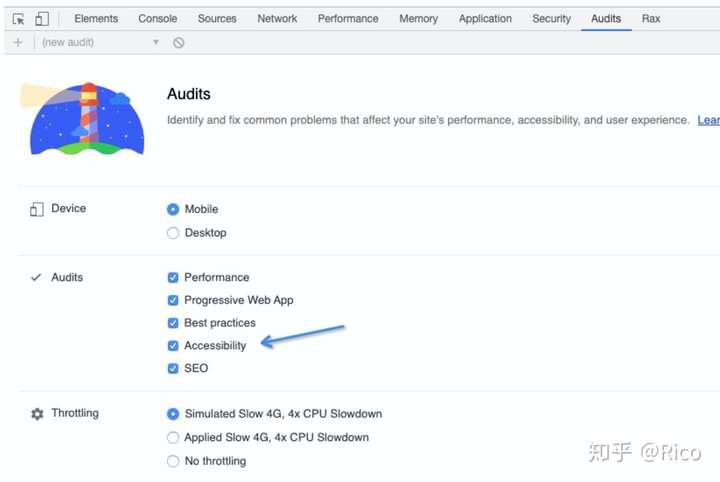This screenshot has width=720, height=482.
Task: Open the (new audit) dropdown
Action: [x=100, y=43]
